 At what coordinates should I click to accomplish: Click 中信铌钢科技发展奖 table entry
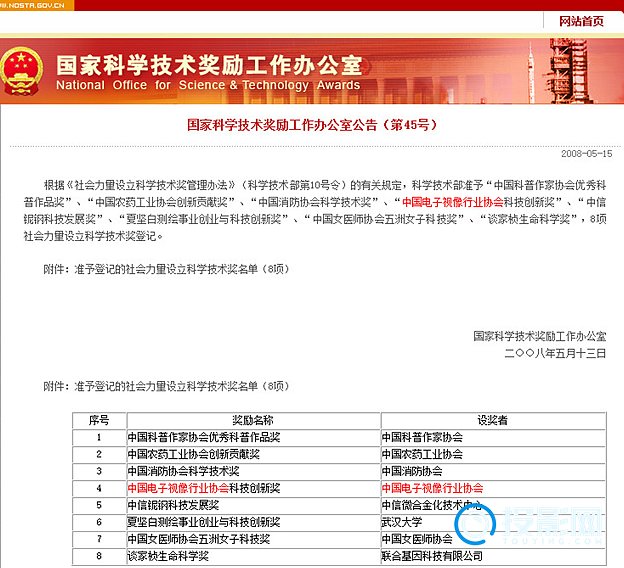click(173, 505)
